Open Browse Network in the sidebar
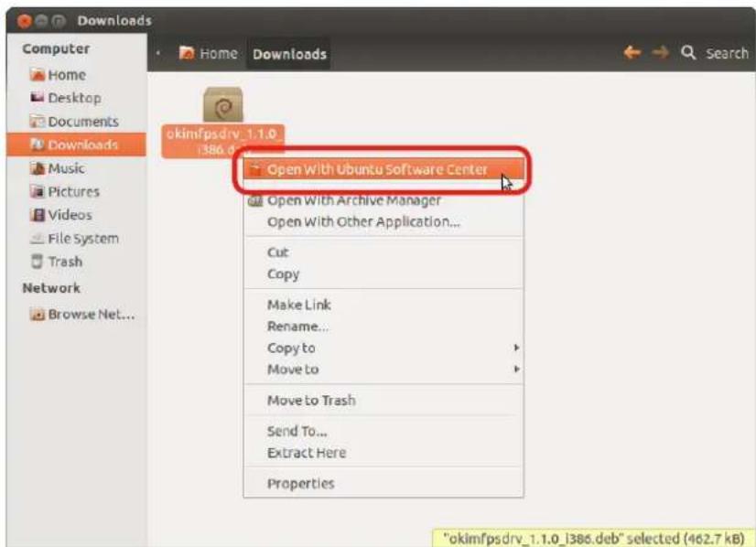 (76, 315)
